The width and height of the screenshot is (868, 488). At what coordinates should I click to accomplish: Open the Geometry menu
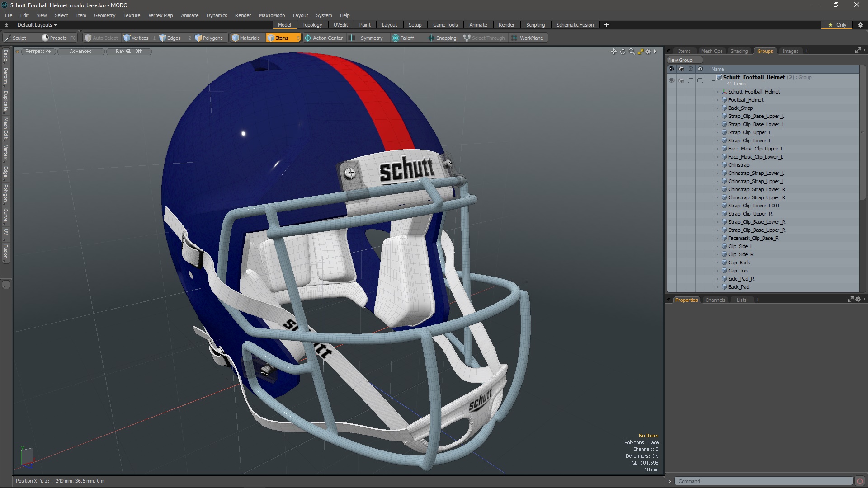[x=104, y=15]
